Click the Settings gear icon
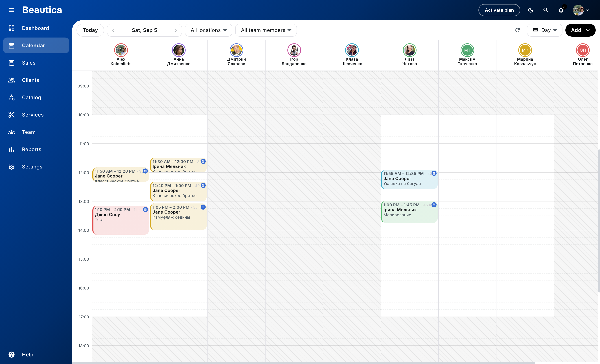The image size is (600, 364). tap(11, 166)
